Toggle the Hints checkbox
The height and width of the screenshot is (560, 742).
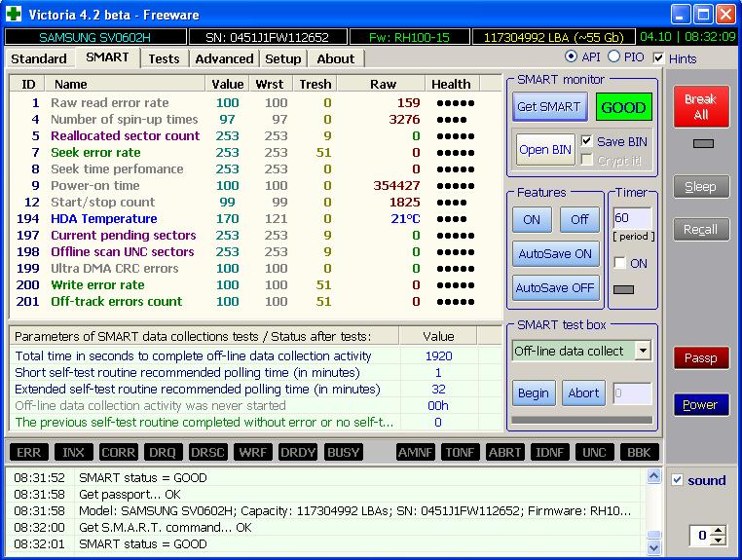click(x=658, y=58)
